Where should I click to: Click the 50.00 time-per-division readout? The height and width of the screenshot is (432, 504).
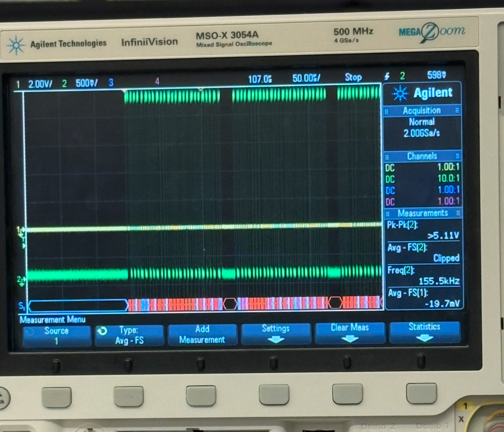coord(306,78)
